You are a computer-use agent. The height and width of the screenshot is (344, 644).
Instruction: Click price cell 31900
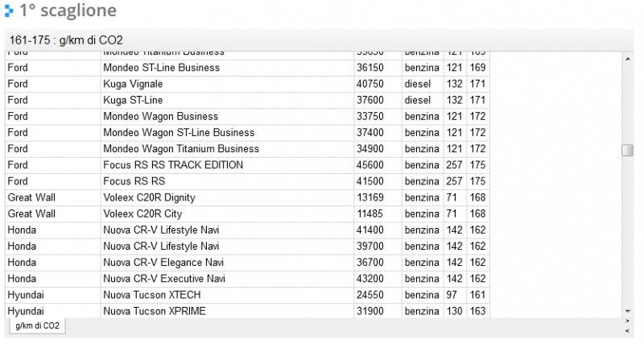pos(378,311)
